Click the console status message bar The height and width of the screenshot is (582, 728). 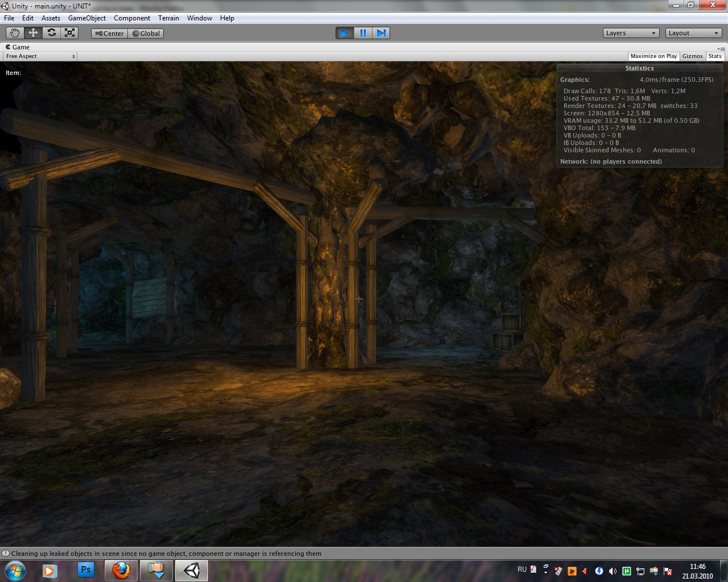[166, 554]
